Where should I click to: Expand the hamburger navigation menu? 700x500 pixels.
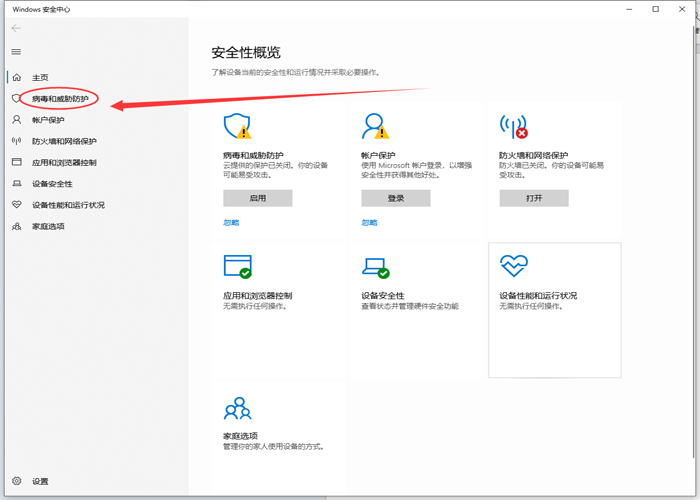tap(16, 51)
